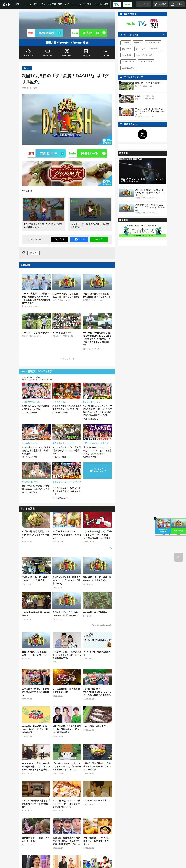The image size is (186, 868).
Task: Open the スポーツ menu item
Action: click(69, 4)
